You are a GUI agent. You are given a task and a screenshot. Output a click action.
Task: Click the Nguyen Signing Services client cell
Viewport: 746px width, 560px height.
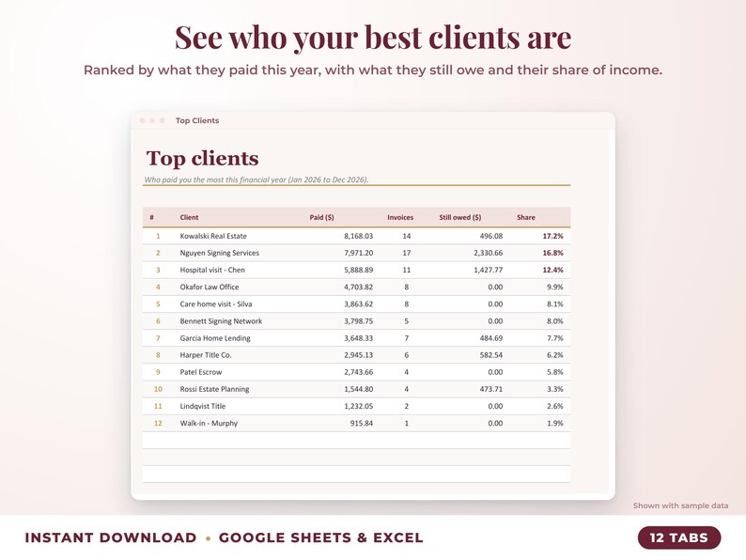point(219,253)
